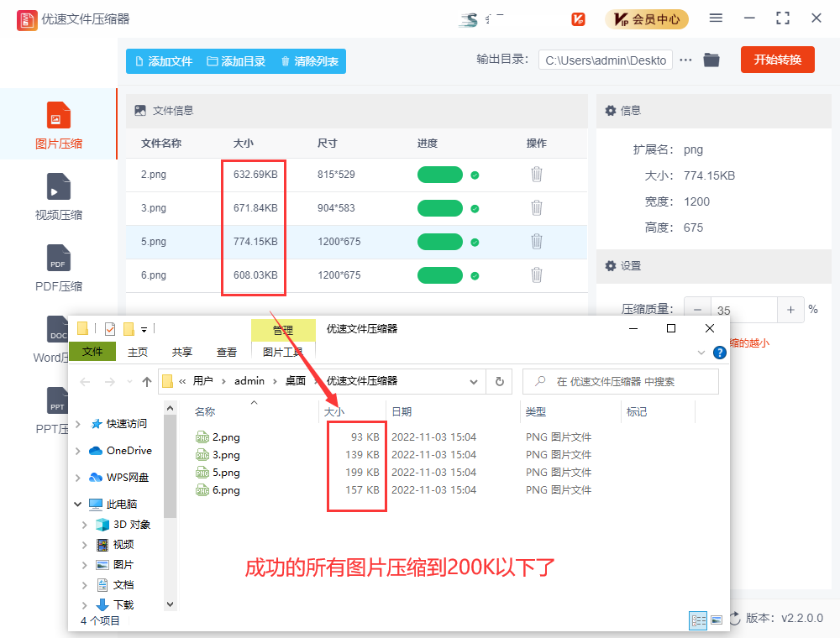The width and height of the screenshot is (840, 638).
Task: Switch Explorer to details view icon
Action: [698, 620]
